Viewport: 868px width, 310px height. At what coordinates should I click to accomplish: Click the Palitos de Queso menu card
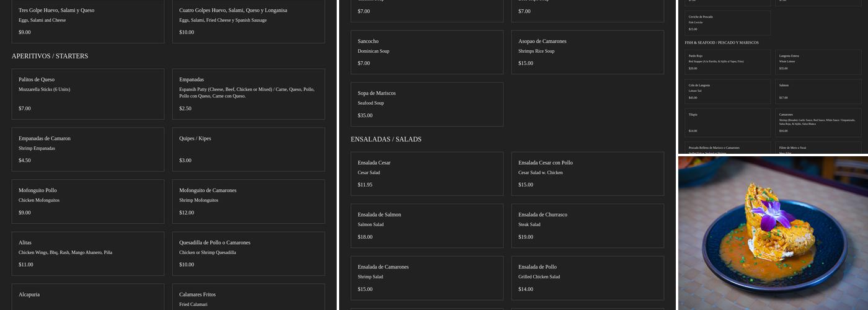click(x=87, y=94)
